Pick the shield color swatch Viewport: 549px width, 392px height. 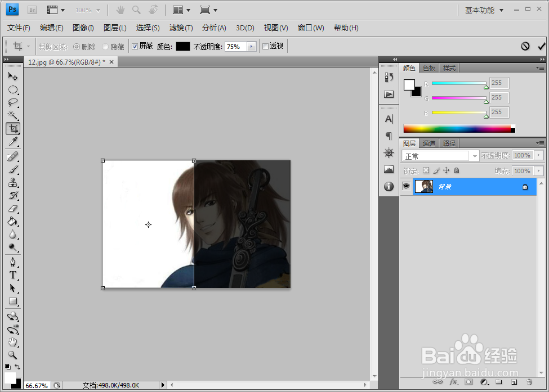tap(183, 47)
